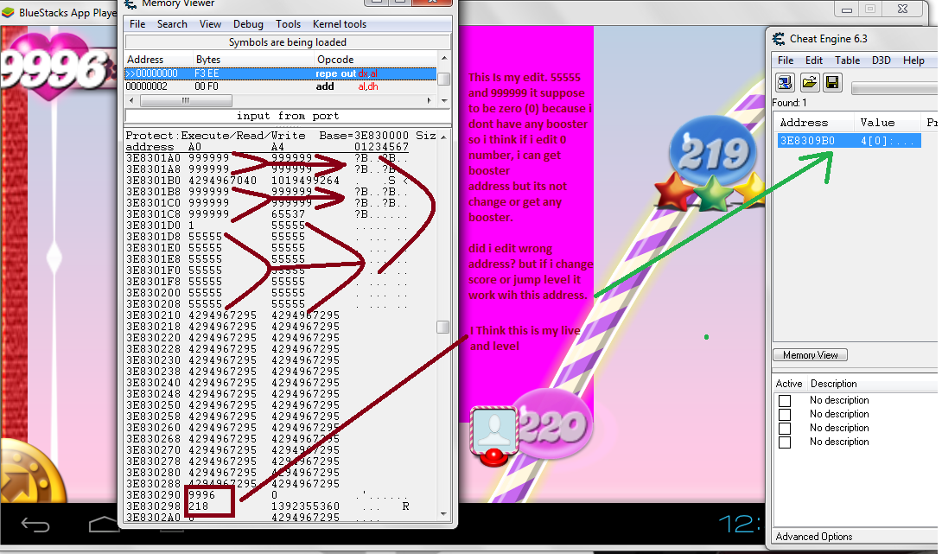Screen dimensions: 942x560
Task: Tap level 219 node on map
Action: tap(713, 151)
